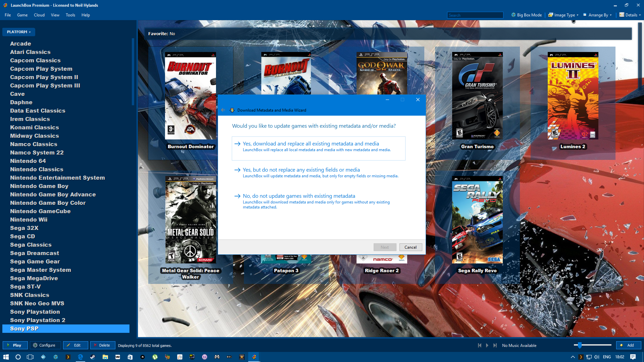
Task: Switch to Big Box Mode
Action: pyautogui.click(x=526, y=15)
